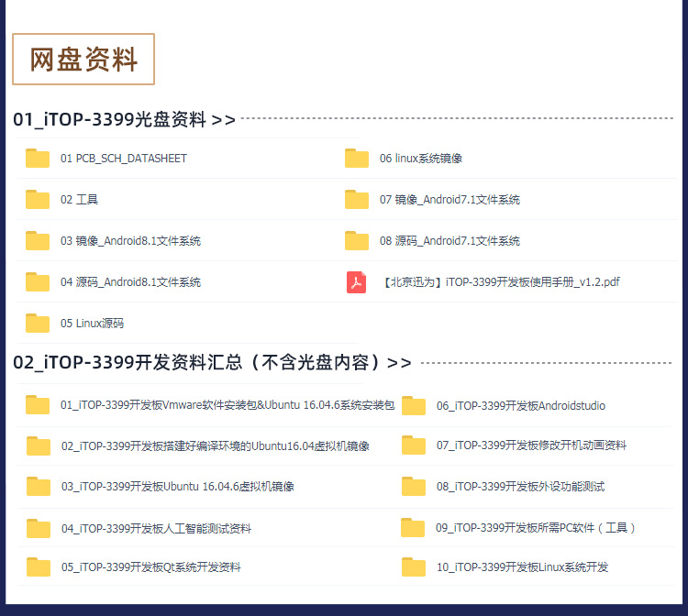Open the 05 Linux源码 folder icon

38,323
